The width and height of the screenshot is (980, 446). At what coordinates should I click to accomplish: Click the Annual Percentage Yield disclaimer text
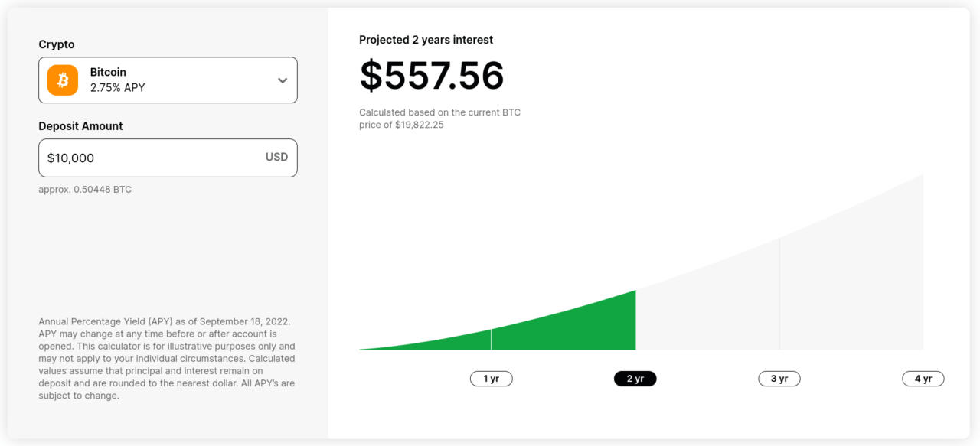(167, 359)
